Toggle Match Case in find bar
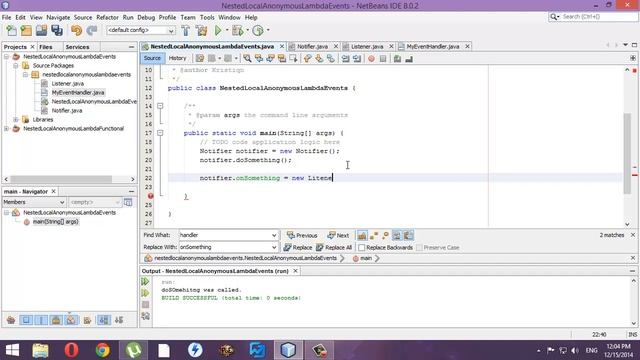The height and width of the screenshot is (360, 640). [362, 236]
